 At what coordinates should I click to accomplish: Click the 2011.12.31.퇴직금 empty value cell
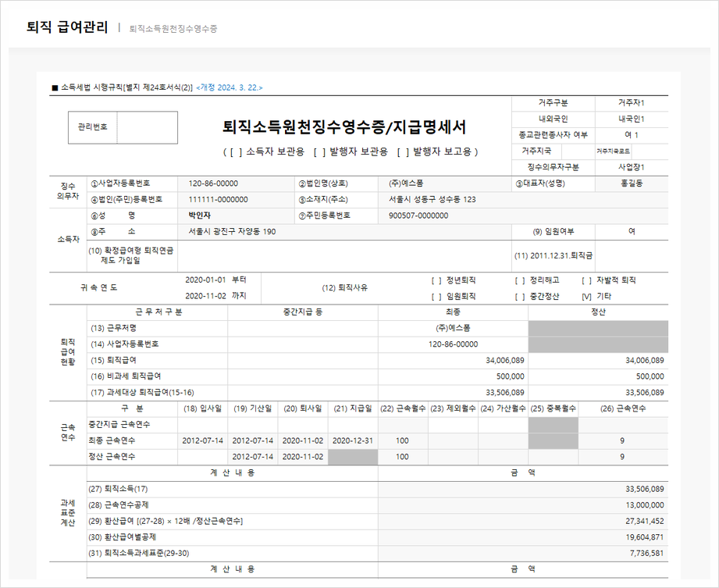click(x=632, y=256)
